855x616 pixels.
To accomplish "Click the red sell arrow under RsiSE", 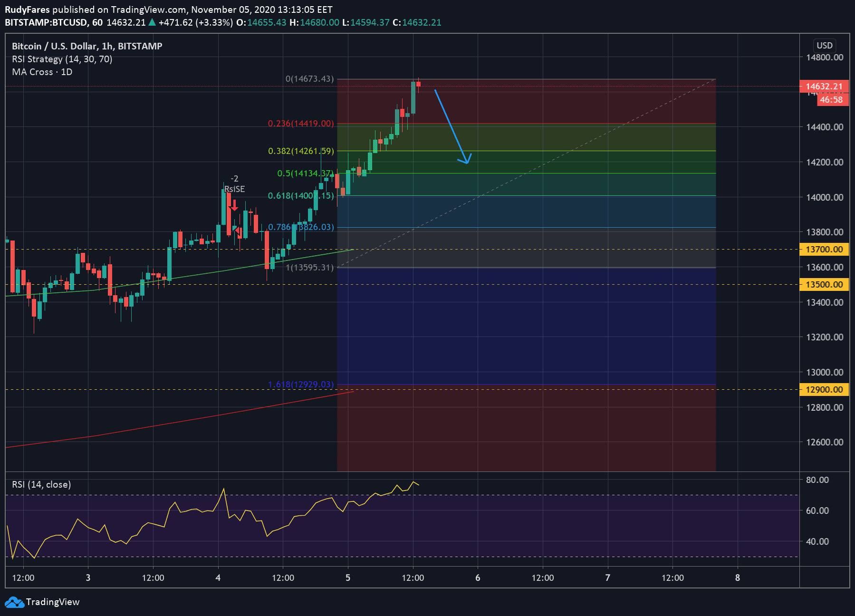I will [234, 207].
